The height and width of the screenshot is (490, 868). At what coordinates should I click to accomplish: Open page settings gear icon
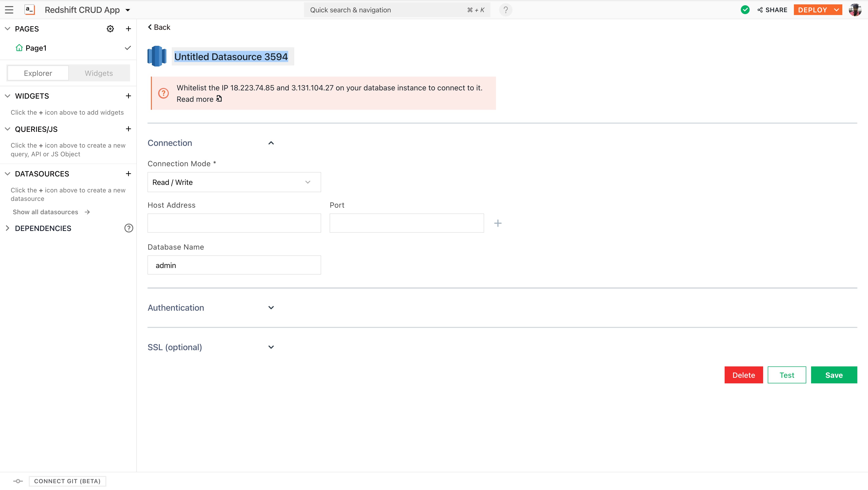(110, 29)
